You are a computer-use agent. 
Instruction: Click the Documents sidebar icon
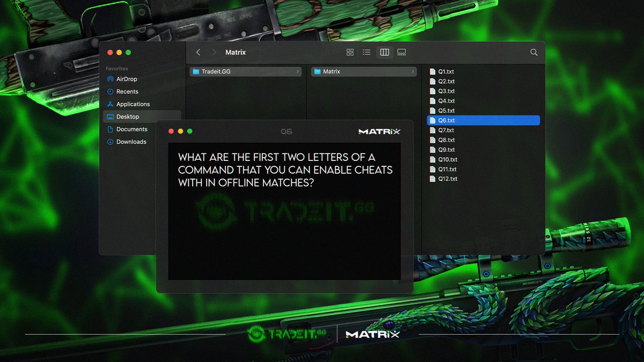click(111, 129)
